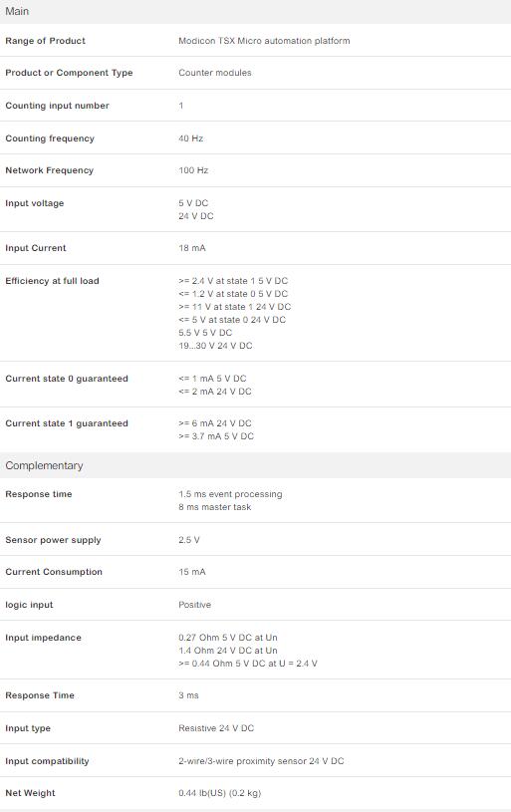Select the >= 3.7 mA 5 V DC value
511x812 pixels.
(216, 436)
